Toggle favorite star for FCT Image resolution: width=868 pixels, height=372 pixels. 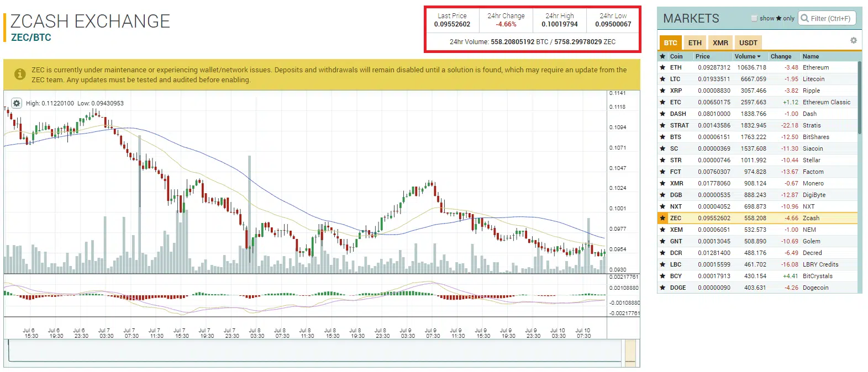point(662,172)
